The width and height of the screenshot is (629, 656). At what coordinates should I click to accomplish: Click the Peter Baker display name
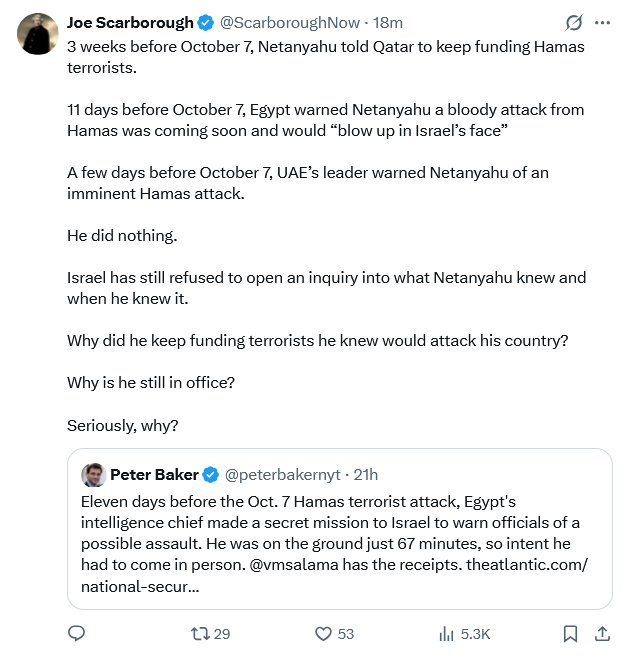coord(154,475)
